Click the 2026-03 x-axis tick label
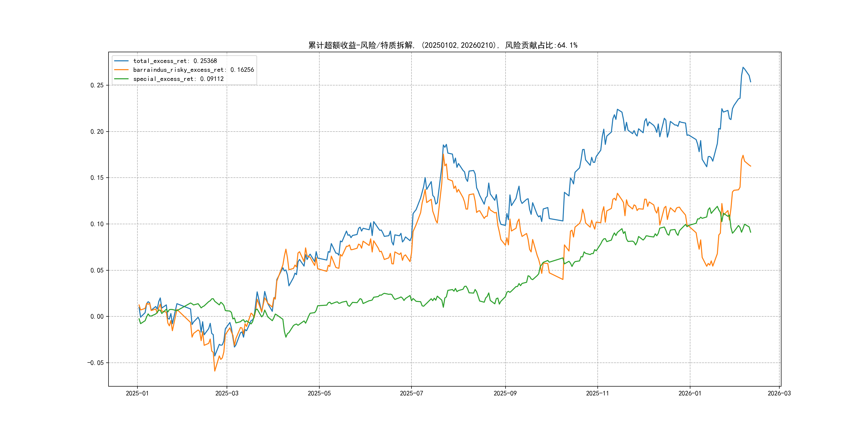This screenshot has width=868, height=434. click(x=779, y=393)
